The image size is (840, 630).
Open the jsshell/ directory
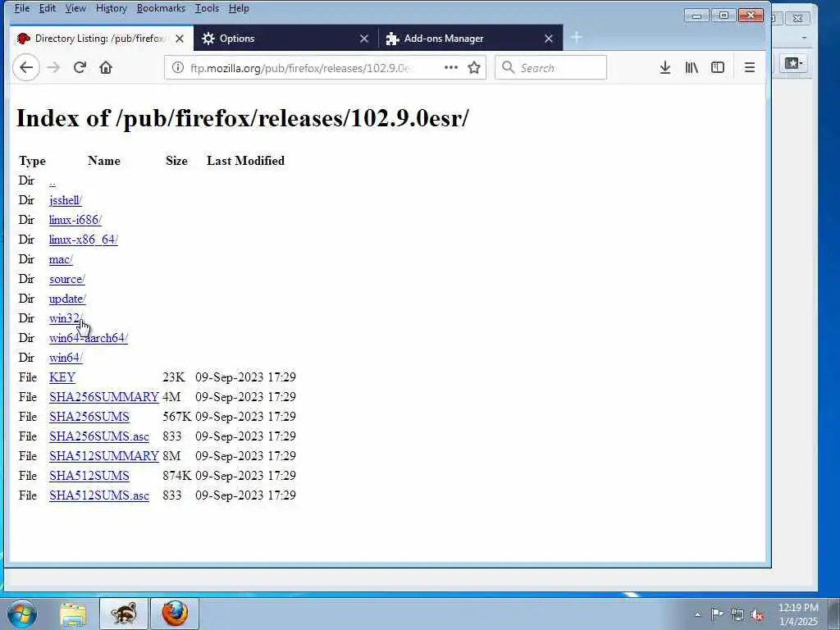[x=66, y=200]
